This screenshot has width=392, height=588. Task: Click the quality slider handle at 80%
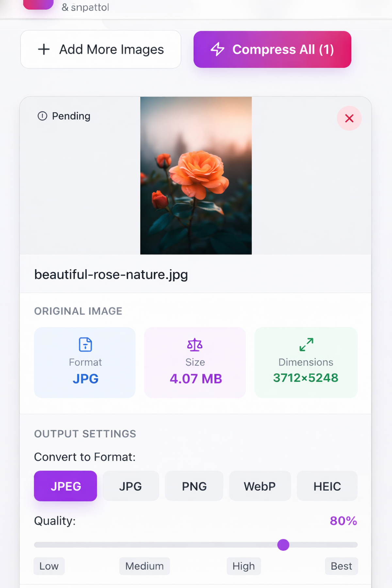pyautogui.click(x=283, y=545)
